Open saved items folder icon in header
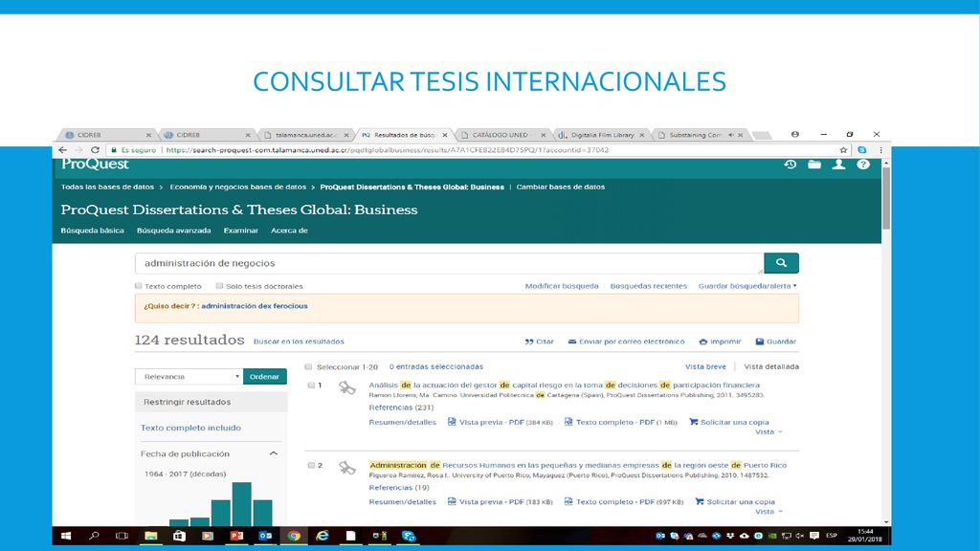Image resolution: width=980 pixels, height=551 pixels. coord(813,165)
